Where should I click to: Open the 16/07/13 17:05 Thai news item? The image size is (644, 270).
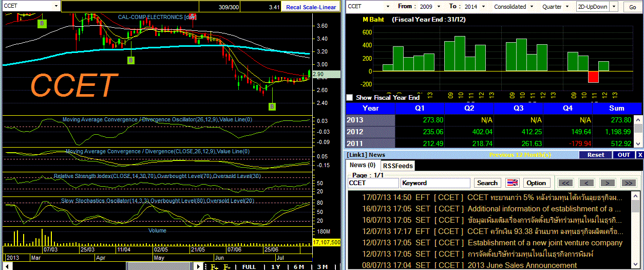(x=492, y=220)
